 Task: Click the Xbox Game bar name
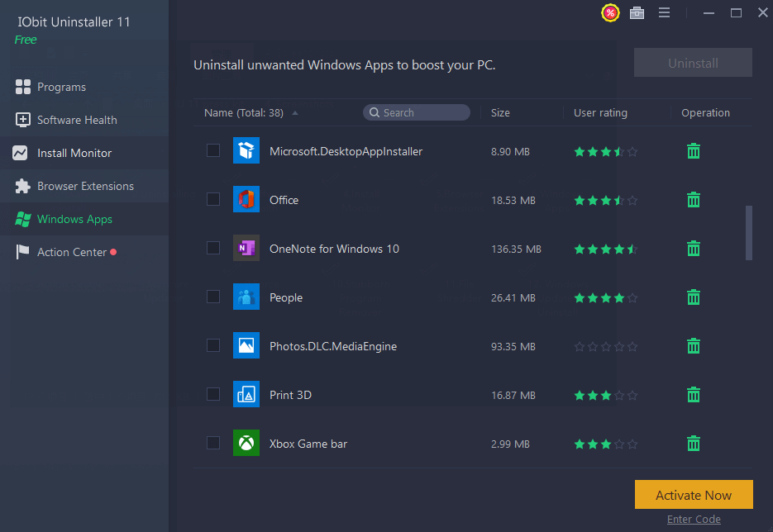click(308, 444)
